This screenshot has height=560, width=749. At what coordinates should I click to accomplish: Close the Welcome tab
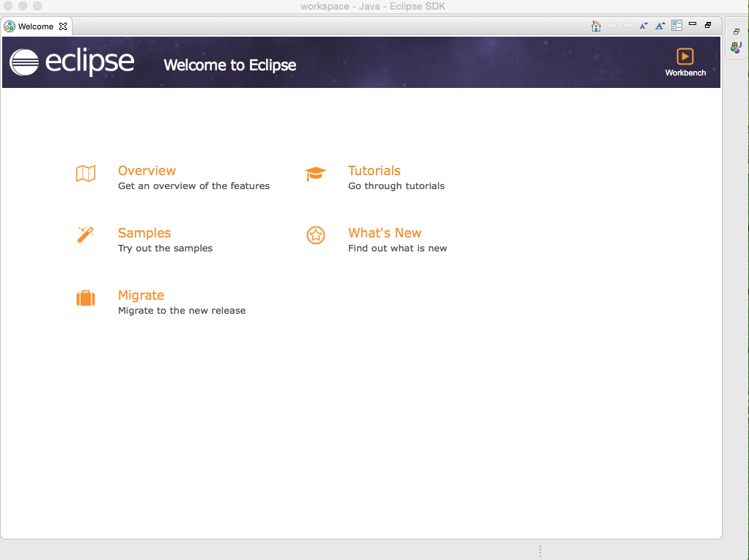(x=63, y=26)
